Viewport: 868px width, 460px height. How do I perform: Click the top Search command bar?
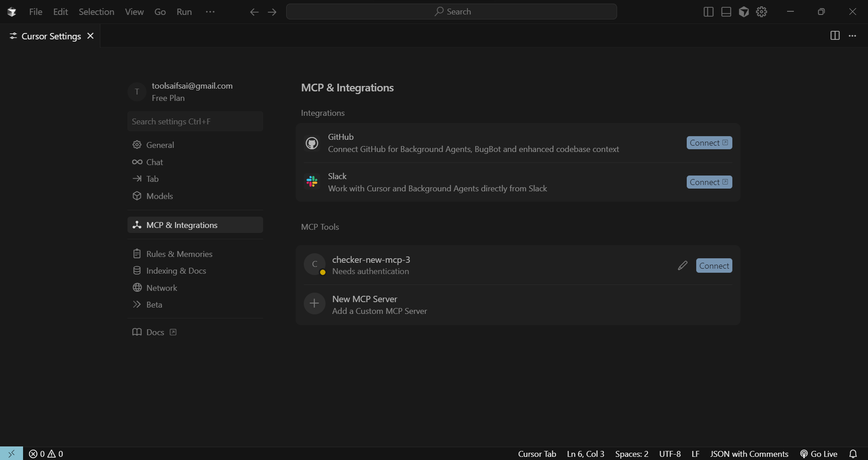click(452, 12)
